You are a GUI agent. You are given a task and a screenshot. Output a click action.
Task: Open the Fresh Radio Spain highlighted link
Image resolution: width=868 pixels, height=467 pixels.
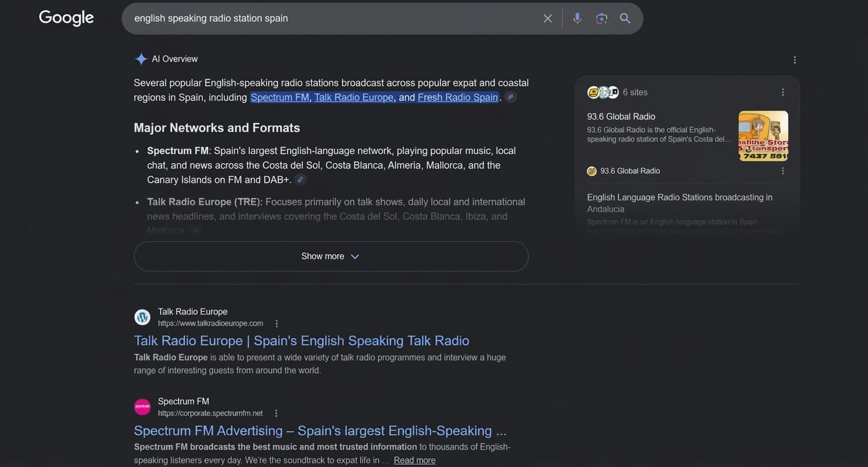[x=458, y=97]
